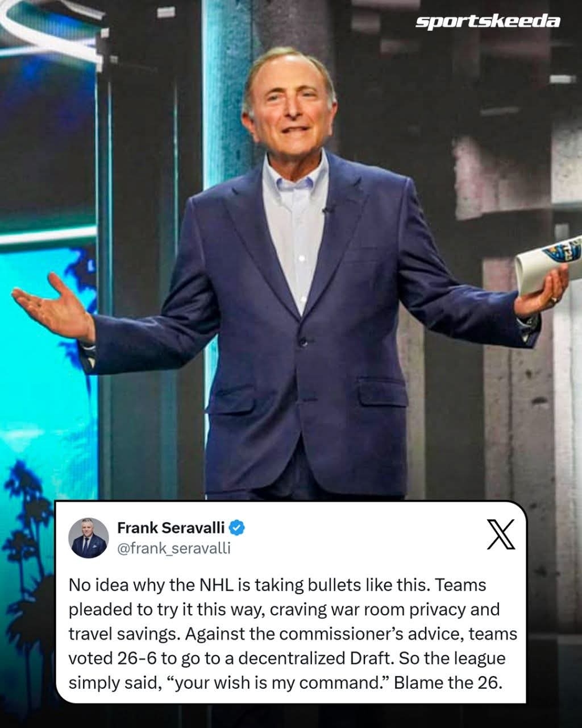This screenshot has width=582, height=728.
Task: Click the tweet text starting "No idea why"
Action: 293,634
